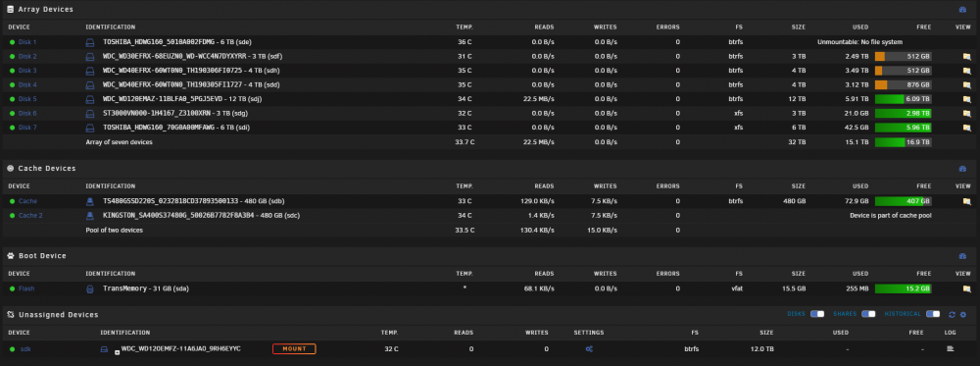This screenshot has width=980, height=366.
Task: Click the sdk size value 12.0 TB
Action: pyautogui.click(x=761, y=349)
